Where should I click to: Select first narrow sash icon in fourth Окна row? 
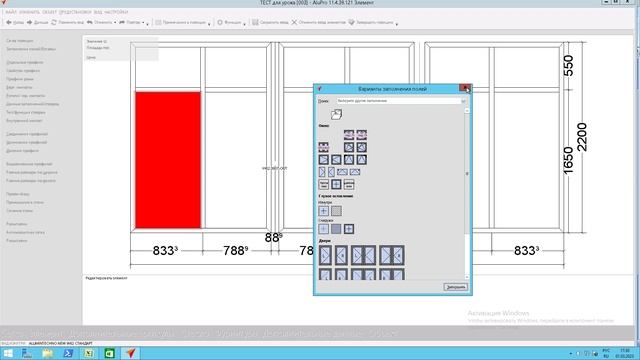click(x=322, y=172)
